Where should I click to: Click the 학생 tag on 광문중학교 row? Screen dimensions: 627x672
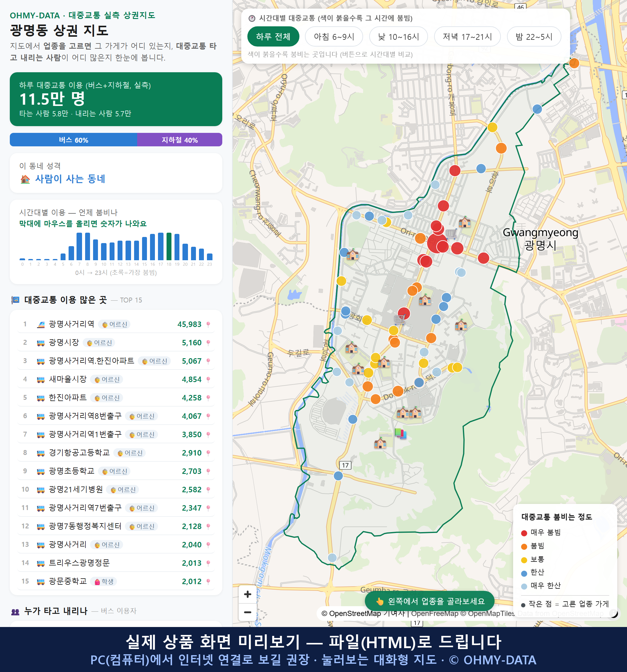pyautogui.click(x=104, y=581)
